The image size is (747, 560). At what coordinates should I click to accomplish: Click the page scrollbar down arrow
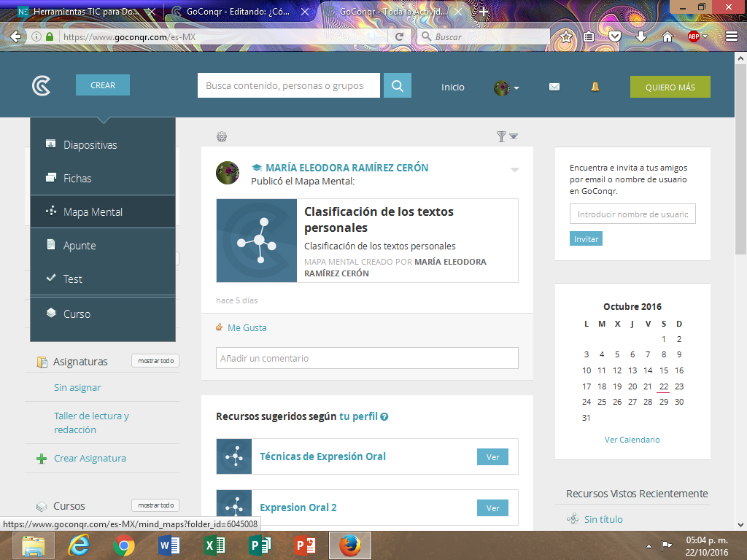pos(740,524)
